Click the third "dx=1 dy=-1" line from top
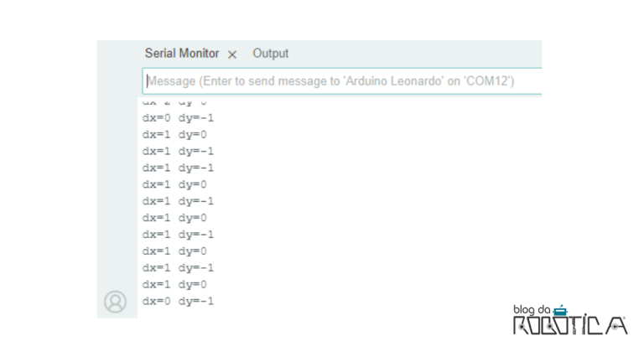Image resolution: width=644 pixels, height=362 pixels. [178, 201]
